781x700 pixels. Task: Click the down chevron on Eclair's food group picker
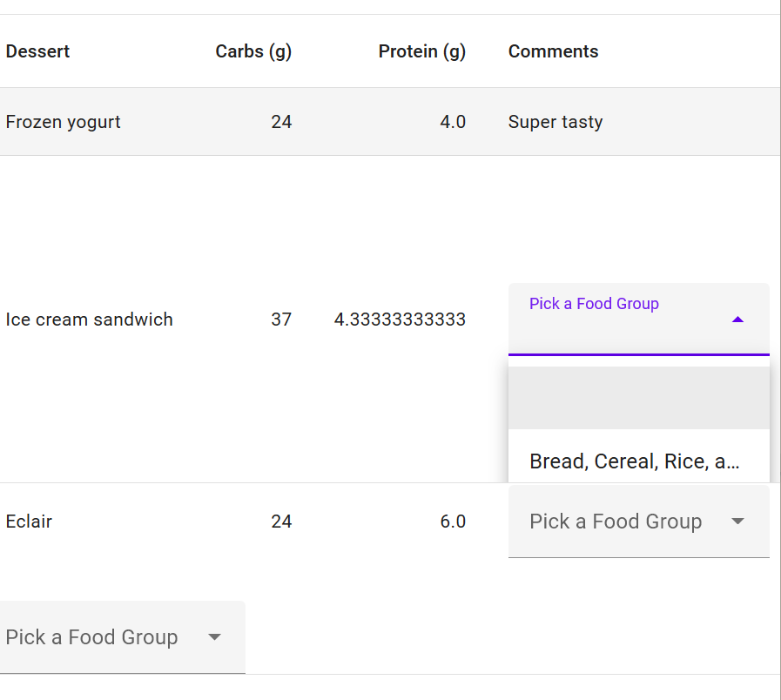pos(737,522)
